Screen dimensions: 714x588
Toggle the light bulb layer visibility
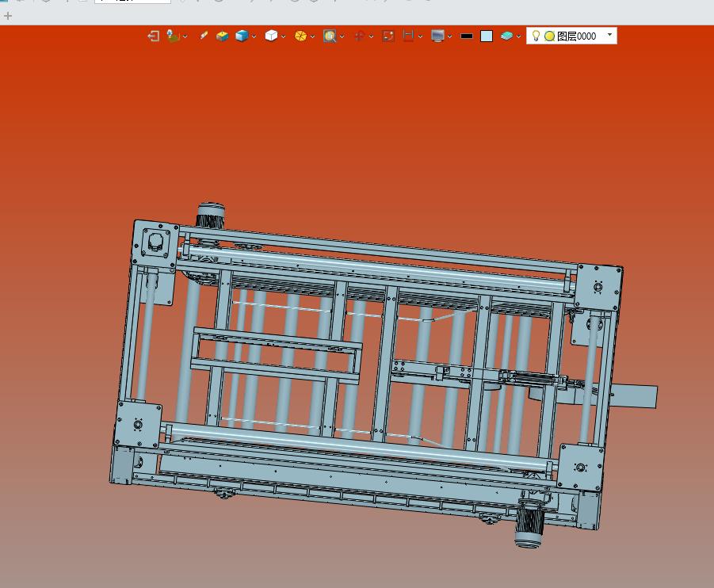tap(536, 36)
